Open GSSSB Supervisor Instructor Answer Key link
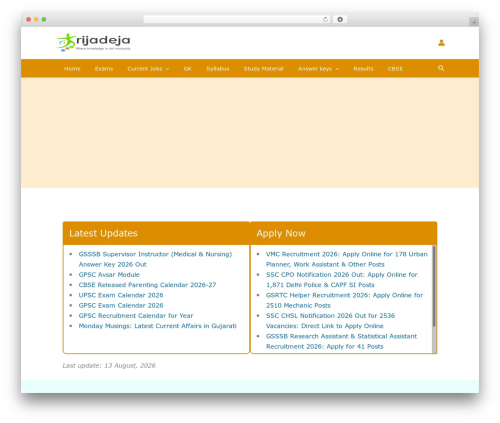500x423 pixels. 155,259
